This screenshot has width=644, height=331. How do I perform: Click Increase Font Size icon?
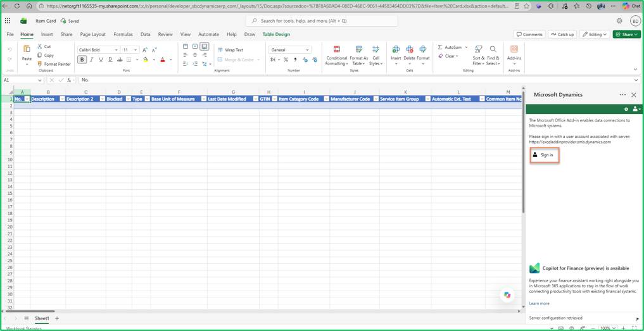click(145, 50)
